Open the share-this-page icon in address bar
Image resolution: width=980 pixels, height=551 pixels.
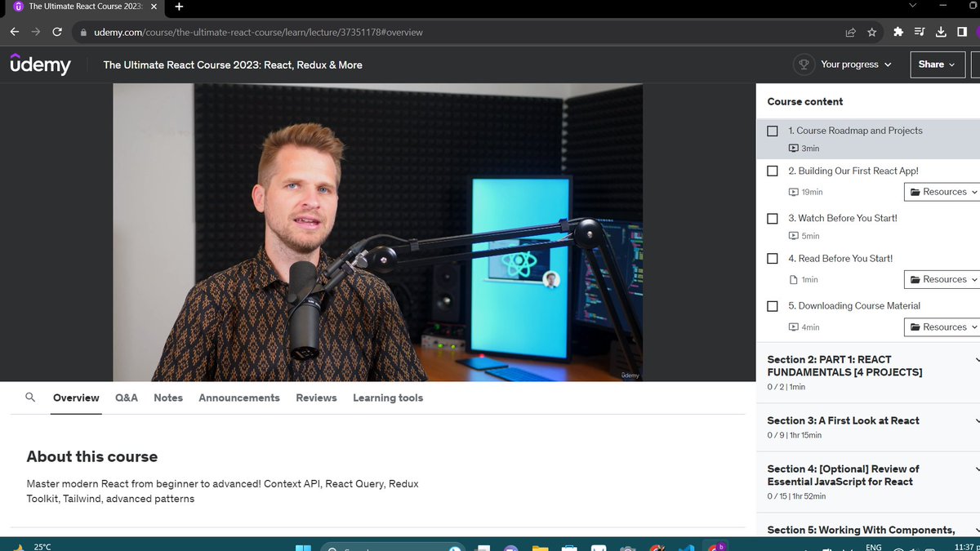coord(850,32)
